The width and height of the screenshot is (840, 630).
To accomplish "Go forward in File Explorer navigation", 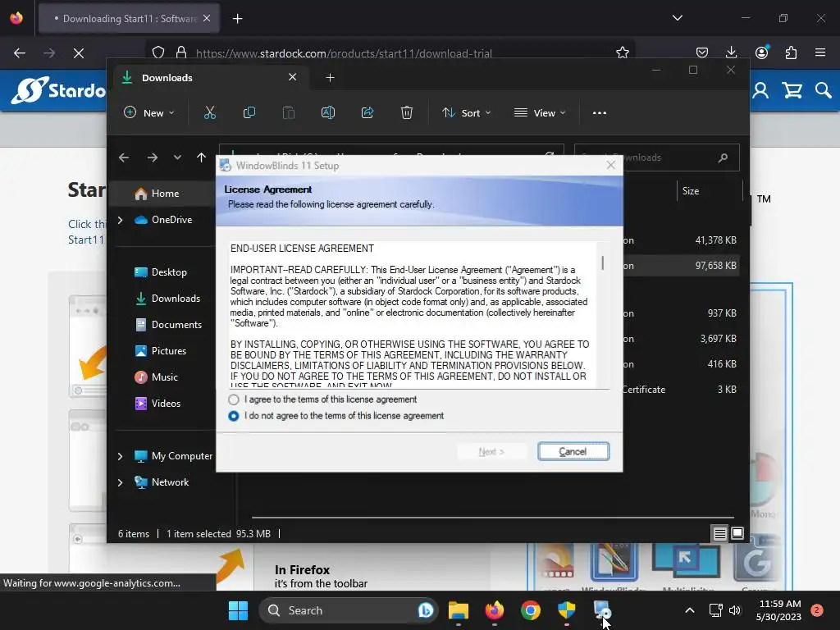I will [x=153, y=157].
